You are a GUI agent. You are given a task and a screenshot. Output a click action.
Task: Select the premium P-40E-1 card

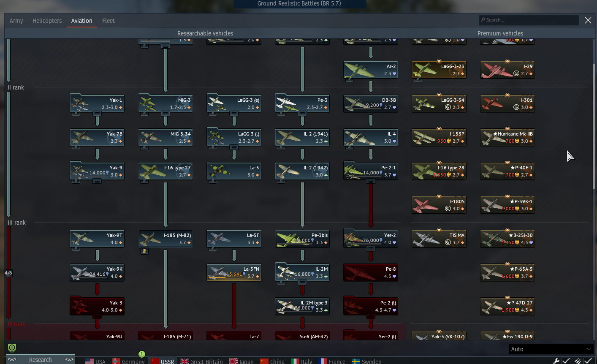pos(507,171)
